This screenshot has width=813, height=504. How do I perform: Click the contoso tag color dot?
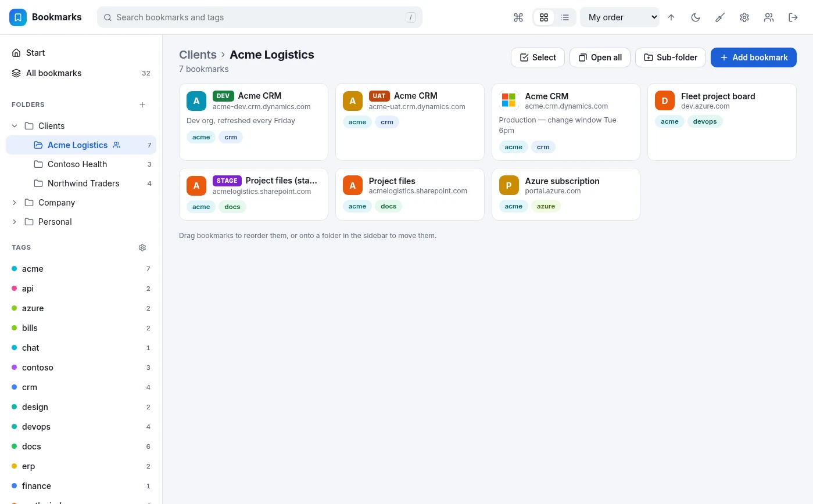[15, 368]
